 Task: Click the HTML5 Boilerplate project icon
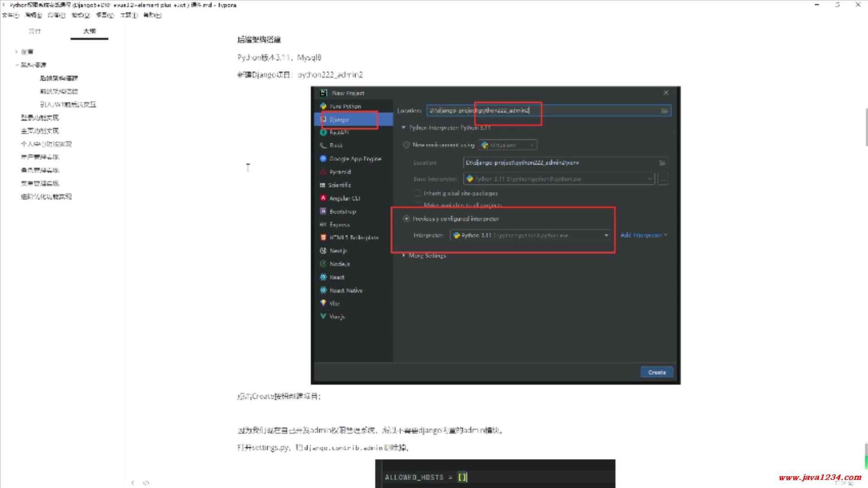[x=323, y=237]
